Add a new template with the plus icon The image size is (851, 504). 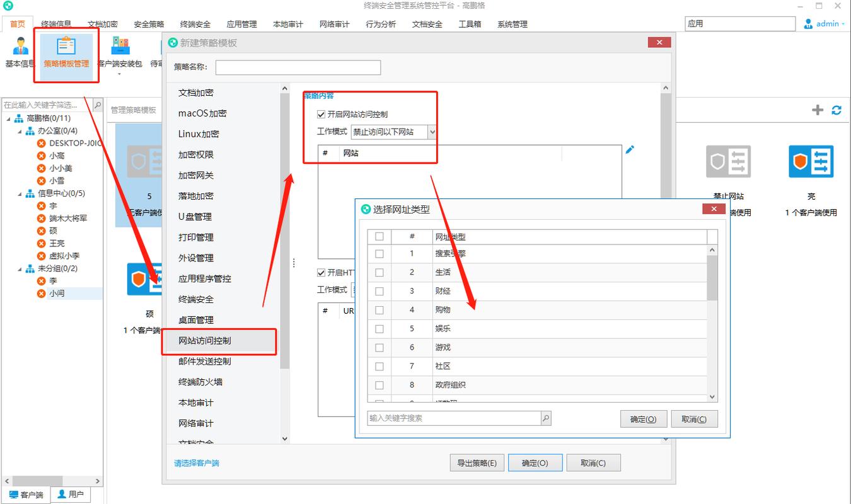click(817, 110)
